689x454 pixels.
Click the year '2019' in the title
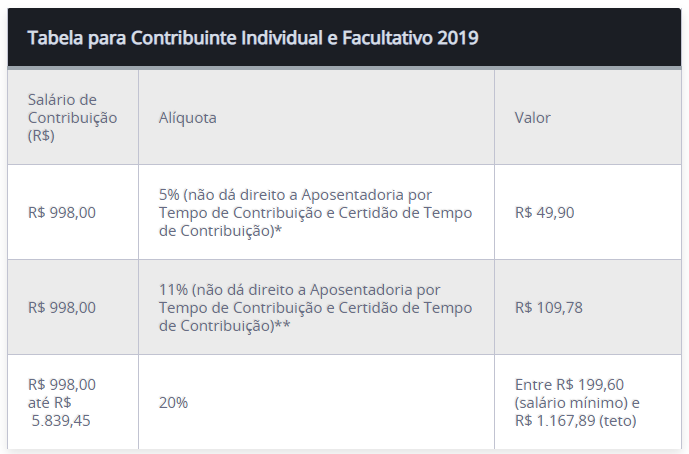click(x=456, y=39)
